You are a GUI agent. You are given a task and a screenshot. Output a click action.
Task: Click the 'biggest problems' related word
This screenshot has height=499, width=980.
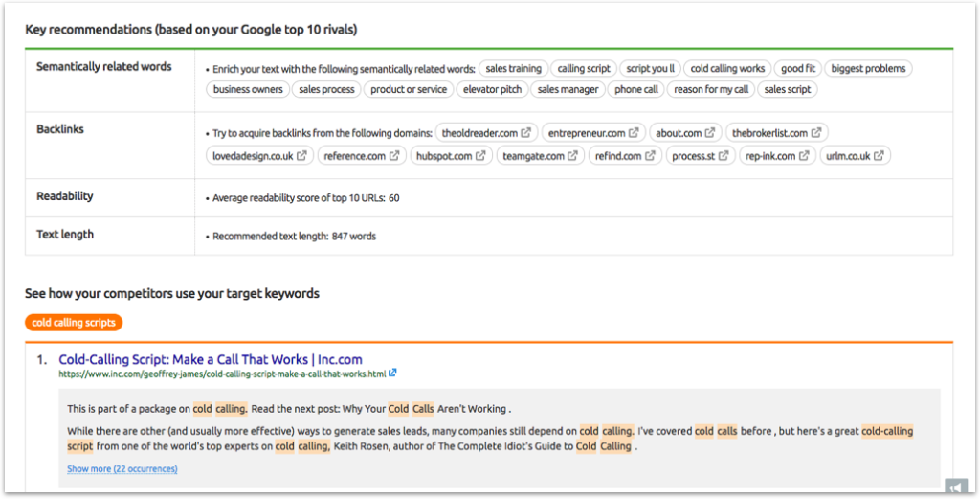[x=868, y=69]
